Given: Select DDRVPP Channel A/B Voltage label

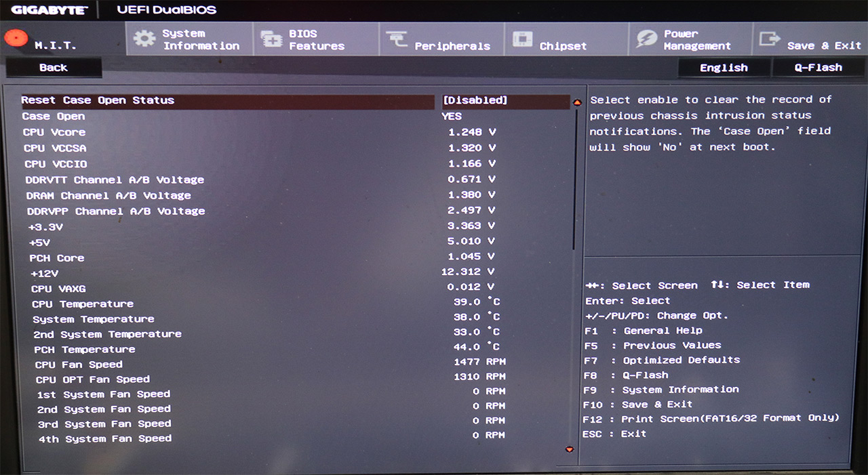Looking at the screenshot, I should tap(116, 211).
